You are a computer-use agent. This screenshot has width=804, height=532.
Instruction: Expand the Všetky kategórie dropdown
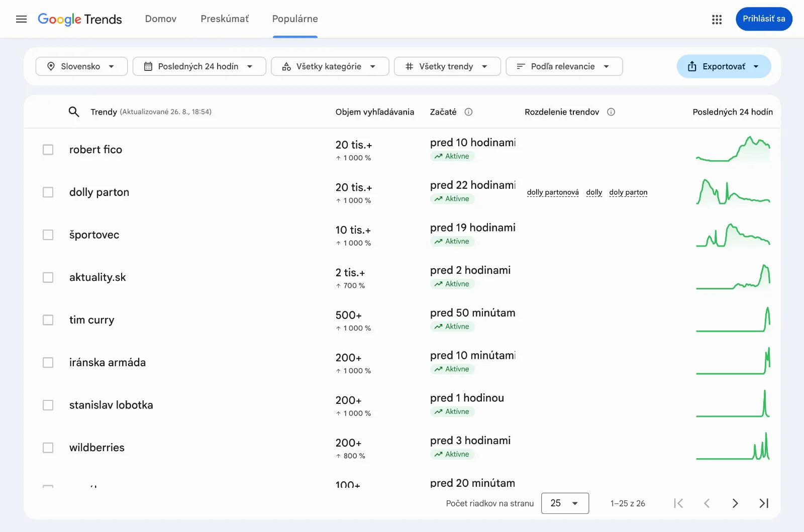(x=330, y=66)
